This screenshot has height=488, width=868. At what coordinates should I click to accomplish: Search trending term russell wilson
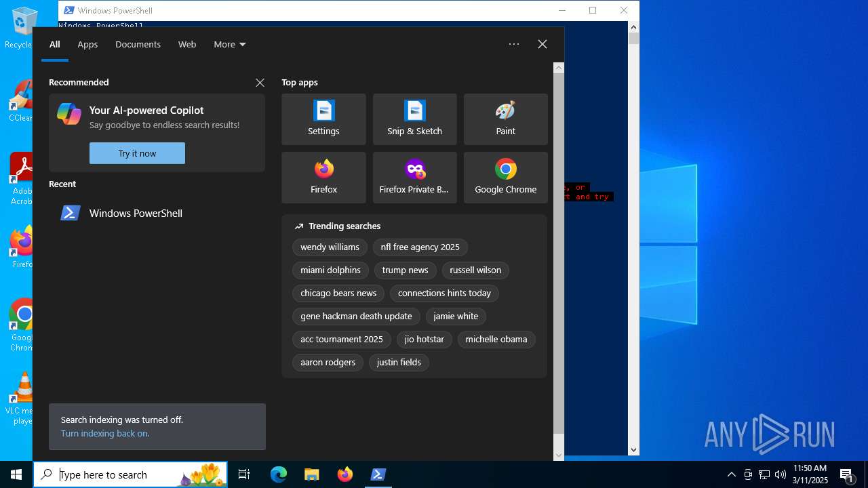pos(475,270)
